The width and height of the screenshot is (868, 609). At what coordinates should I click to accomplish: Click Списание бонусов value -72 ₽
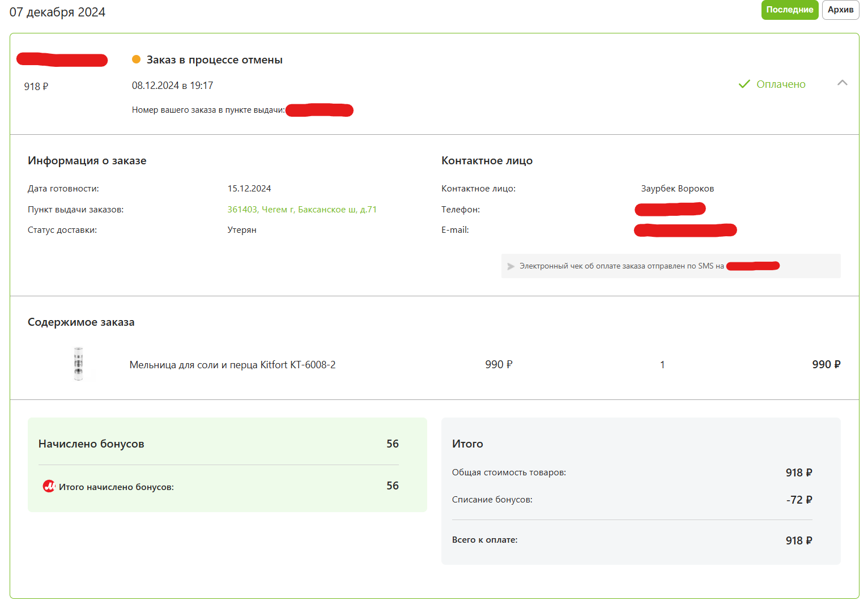click(x=799, y=500)
